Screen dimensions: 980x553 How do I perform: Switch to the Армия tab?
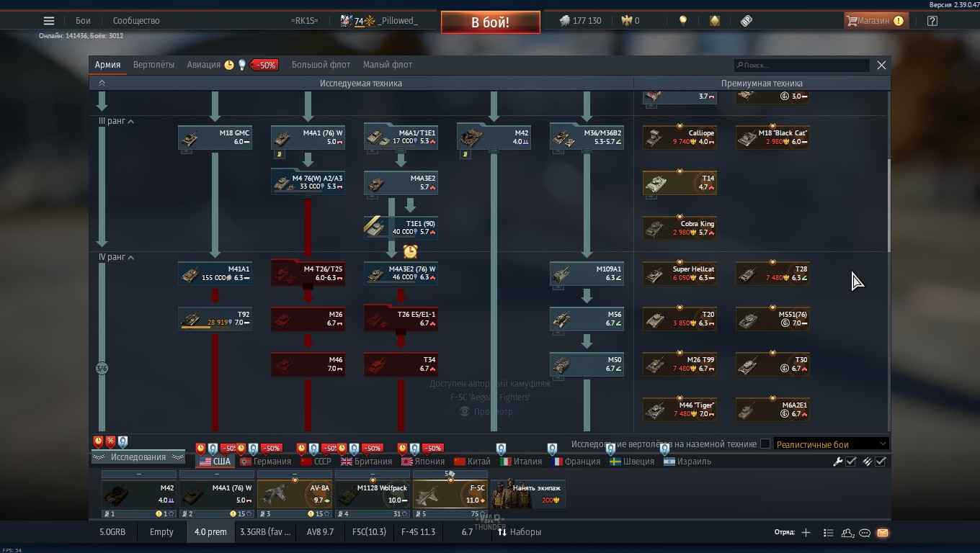[x=107, y=65]
